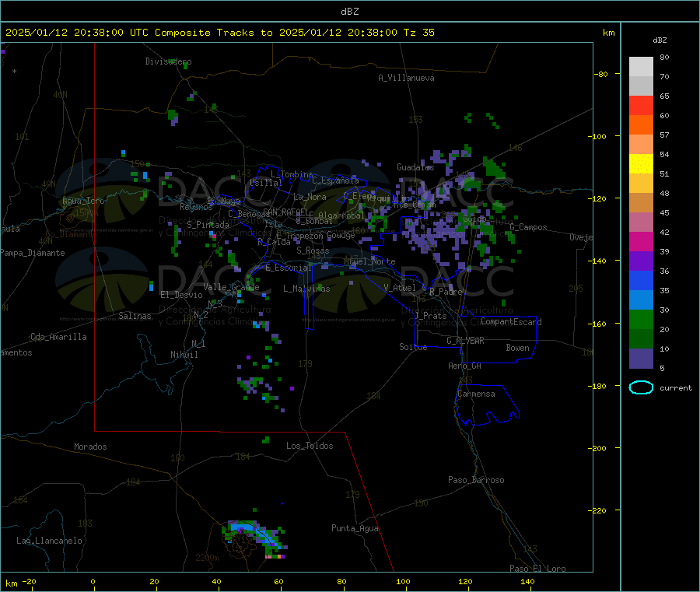
Task: Click the '-80' km tick on the vertical axis
Action: point(600,74)
